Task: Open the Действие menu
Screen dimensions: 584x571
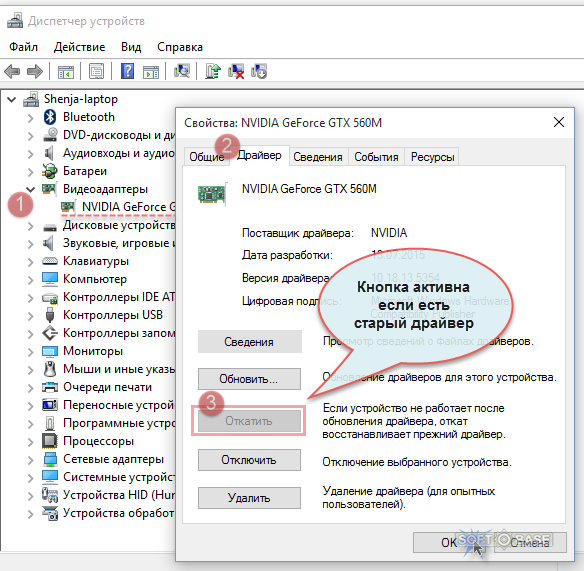Action: (x=79, y=47)
